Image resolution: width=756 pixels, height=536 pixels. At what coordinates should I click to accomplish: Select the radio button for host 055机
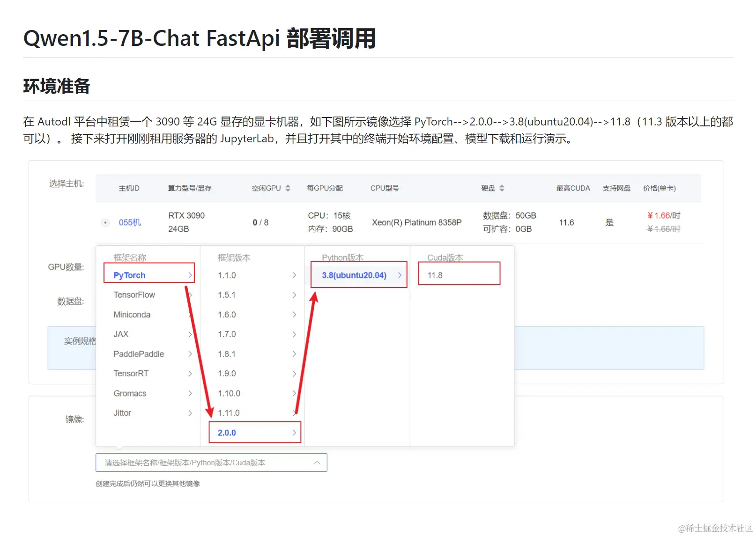[105, 222]
